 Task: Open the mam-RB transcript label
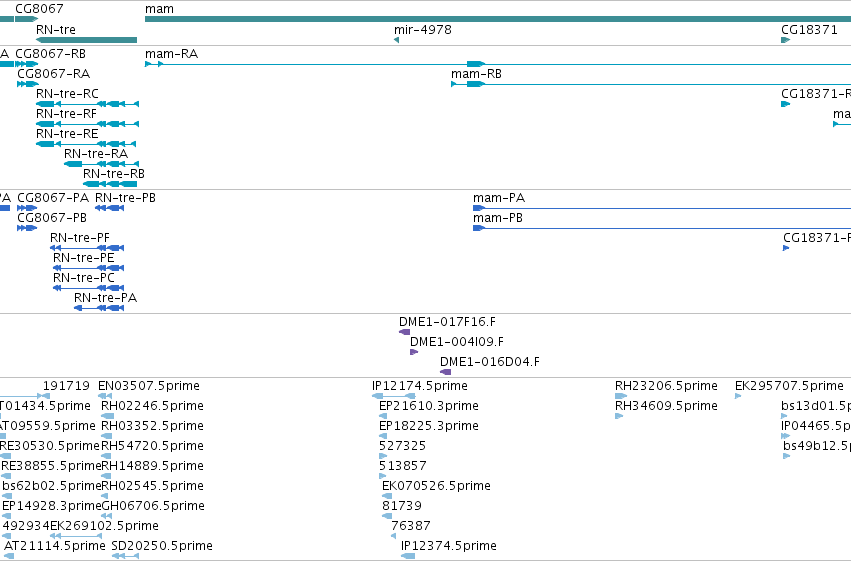click(x=477, y=74)
